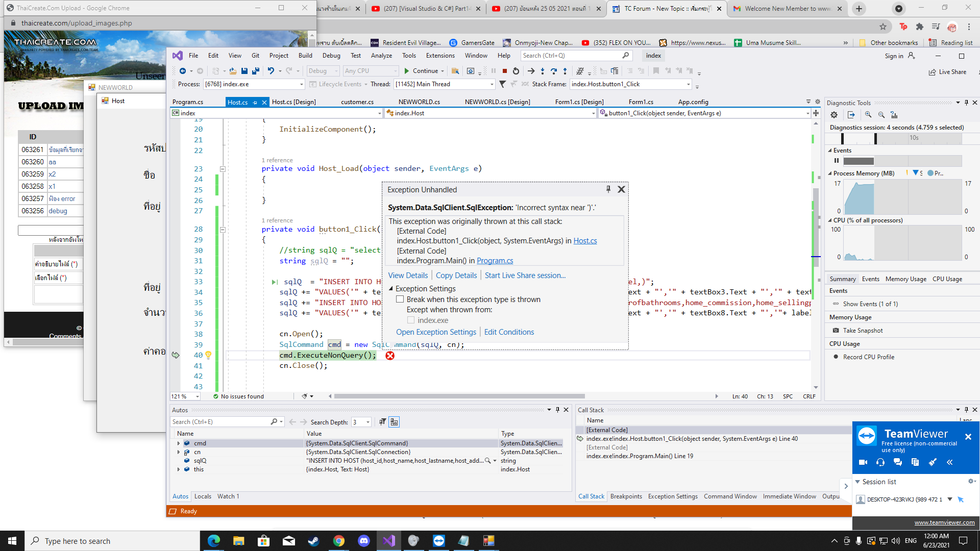Open Diagnostic Tools settings gear
This screenshot has width=980, height=551.
click(x=834, y=115)
